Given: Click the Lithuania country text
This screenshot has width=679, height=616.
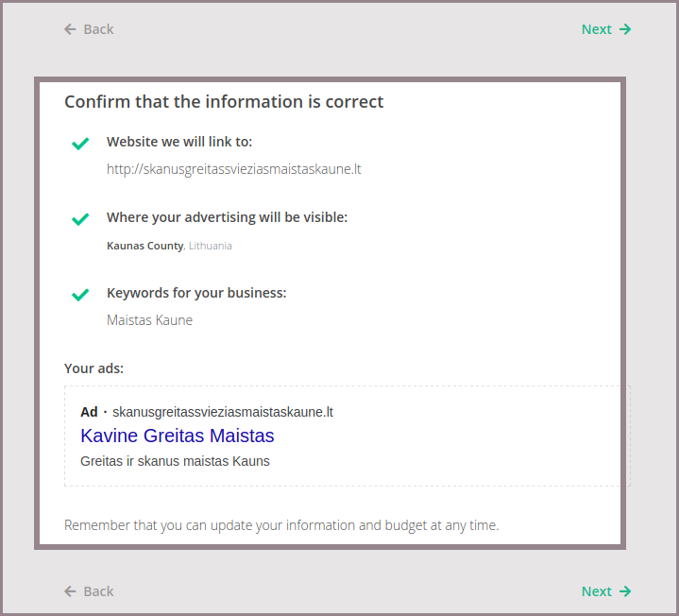Looking at the screenshot, I should [x=211, y=246].
